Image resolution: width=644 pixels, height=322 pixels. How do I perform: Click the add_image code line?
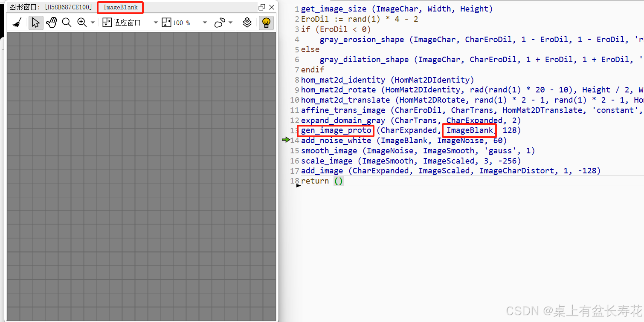click(x=451, y=171)
